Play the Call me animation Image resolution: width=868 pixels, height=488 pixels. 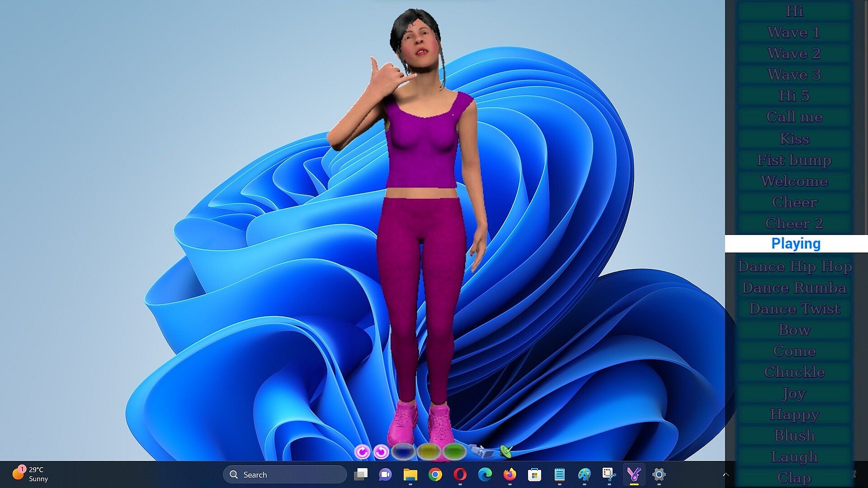click(x=794, y=117)
